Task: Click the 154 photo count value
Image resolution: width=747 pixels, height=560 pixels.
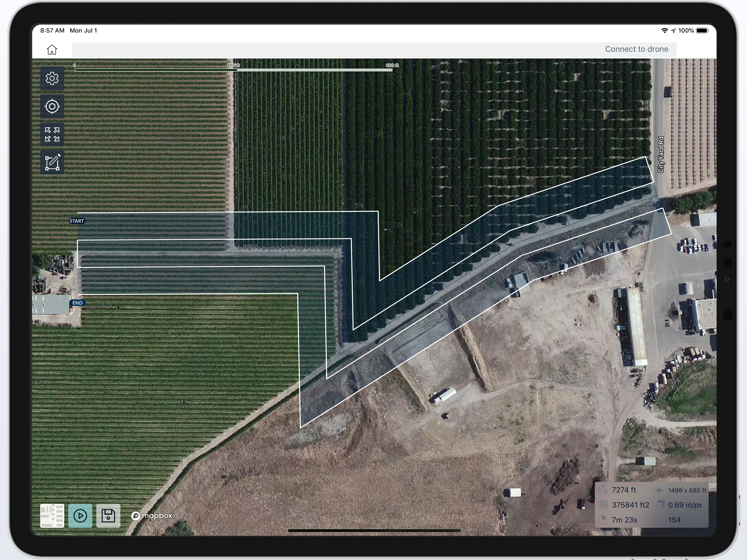Action: pos(674,520)
